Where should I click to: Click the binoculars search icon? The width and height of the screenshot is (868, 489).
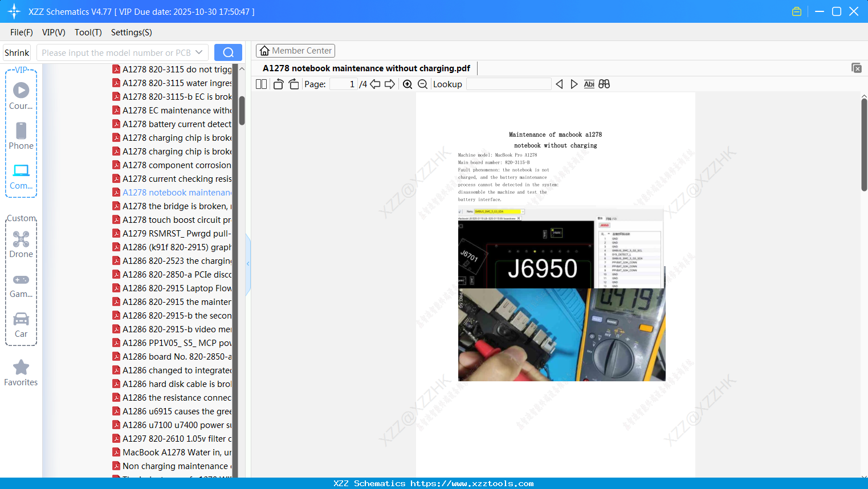coord(604,84)
